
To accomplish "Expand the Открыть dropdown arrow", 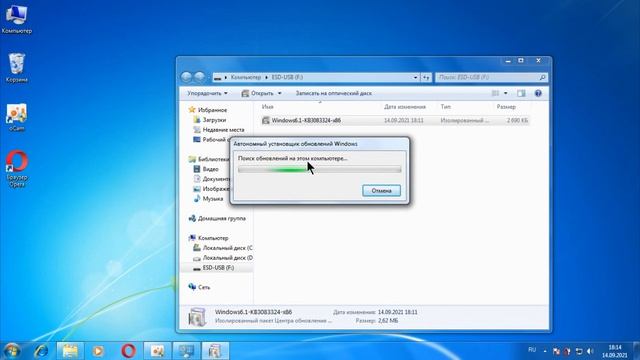I will click(x=280, y=93).
